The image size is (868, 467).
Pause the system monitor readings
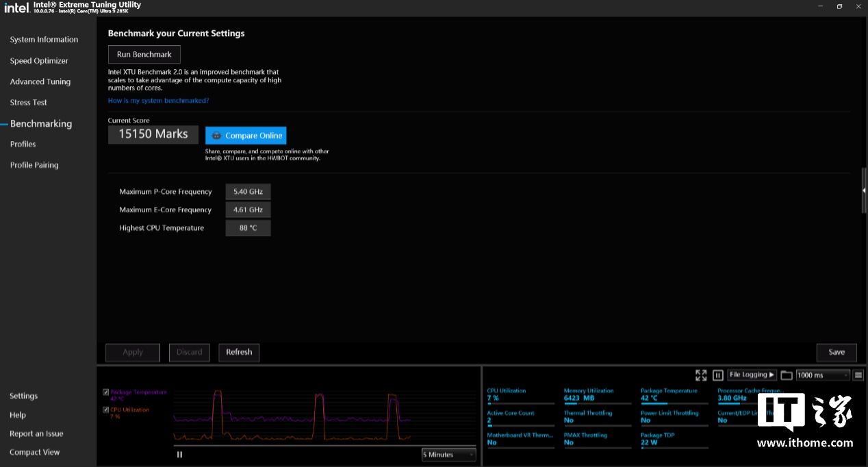coord(717,375)
